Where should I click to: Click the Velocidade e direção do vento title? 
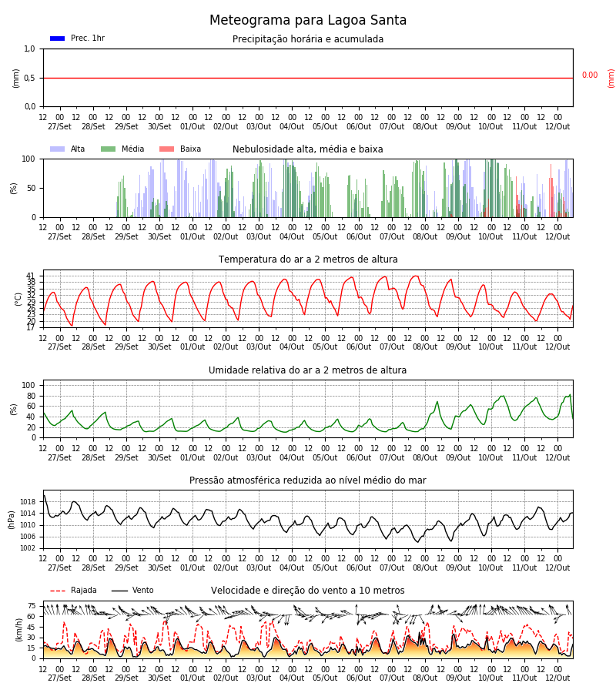308,591
